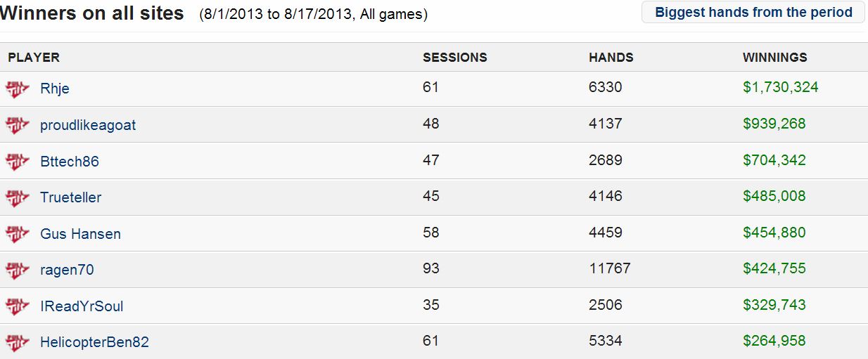Sort table by the Hands column header
868x359 pixels.
coord(611,58)
